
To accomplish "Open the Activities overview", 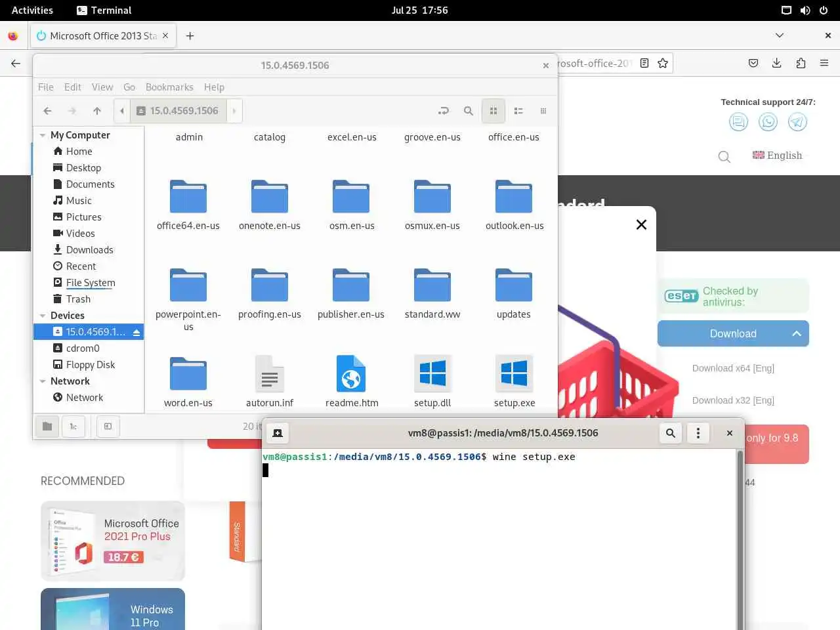I will point(32,10).
